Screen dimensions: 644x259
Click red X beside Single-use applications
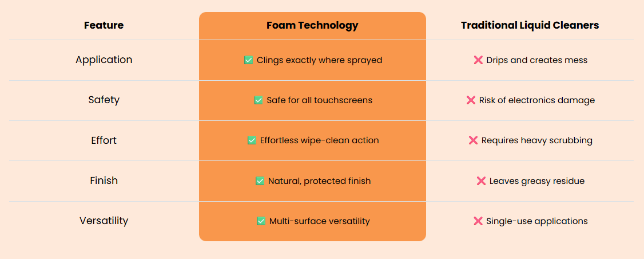point(478,221)
